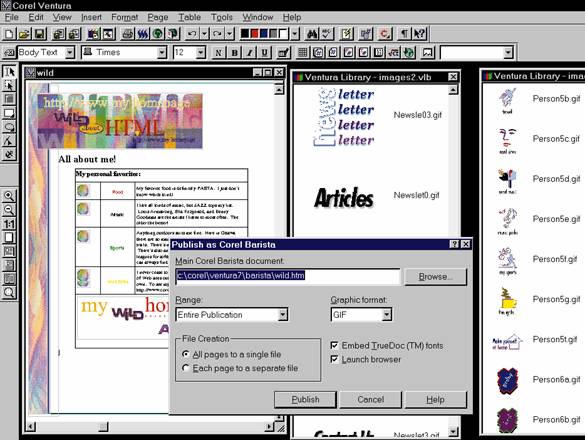Apply underline with the U icon

click(x=265, y=53)
